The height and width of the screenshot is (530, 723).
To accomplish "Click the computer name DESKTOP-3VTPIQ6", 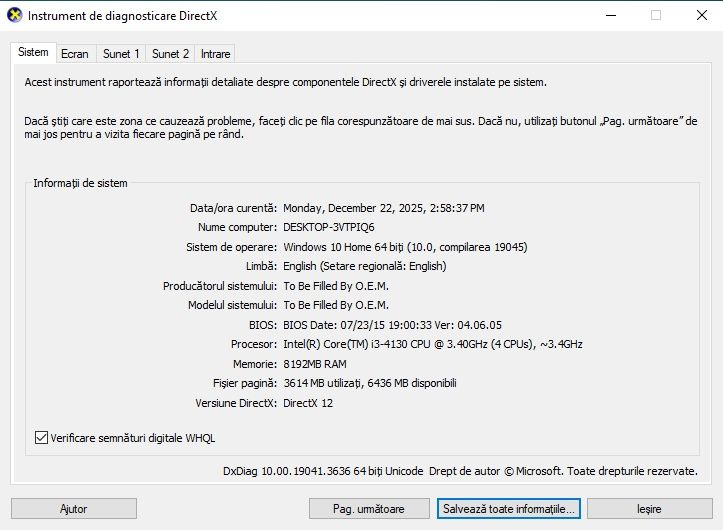I will [331, 227].
